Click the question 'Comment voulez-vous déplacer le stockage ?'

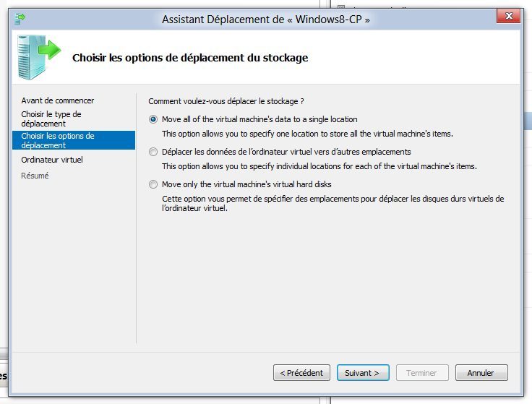[226, 101]
